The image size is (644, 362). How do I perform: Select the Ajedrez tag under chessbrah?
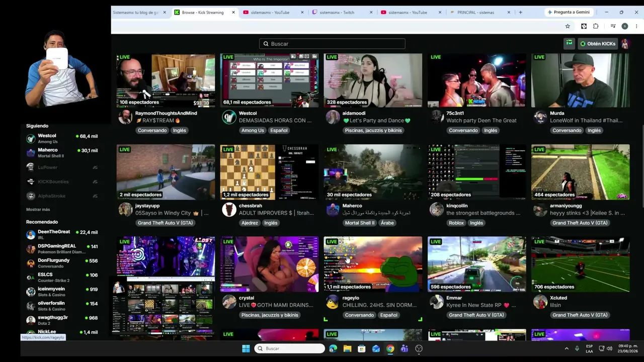click(x=250, y=223)
